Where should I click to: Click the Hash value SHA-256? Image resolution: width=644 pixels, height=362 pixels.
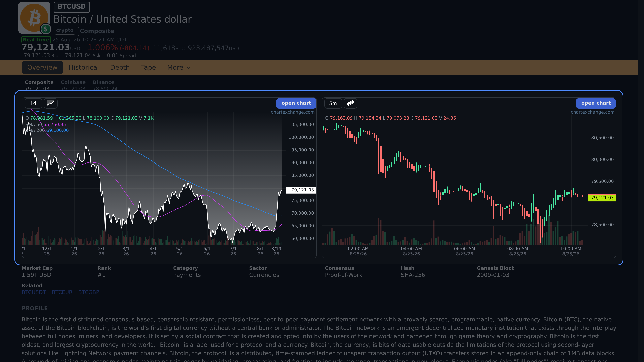pos(413,275)
